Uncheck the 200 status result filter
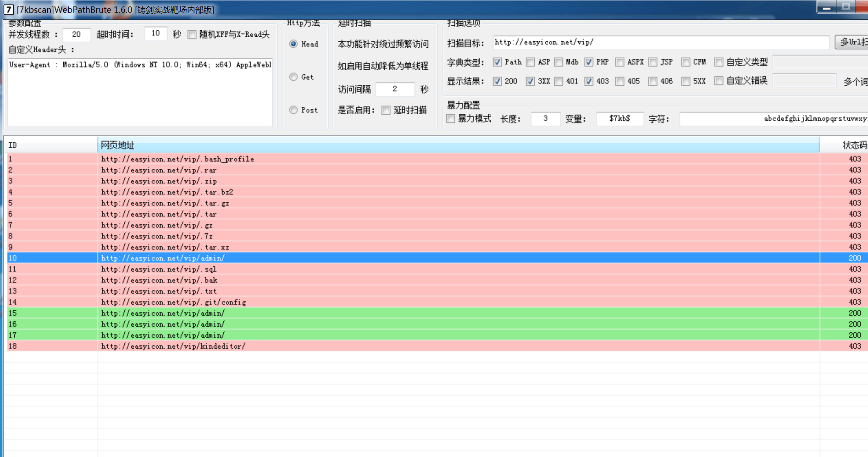868x457 pixels. [x=497, y=81]
